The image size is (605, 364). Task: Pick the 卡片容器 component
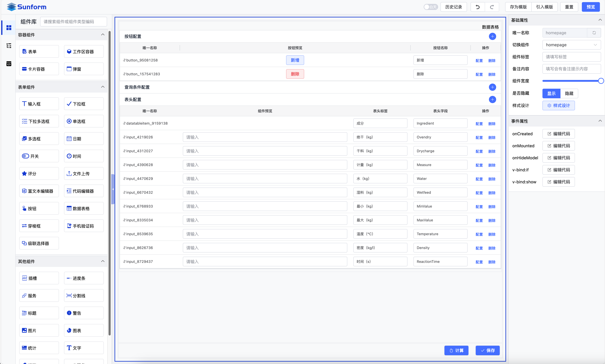tap(39, 69)
